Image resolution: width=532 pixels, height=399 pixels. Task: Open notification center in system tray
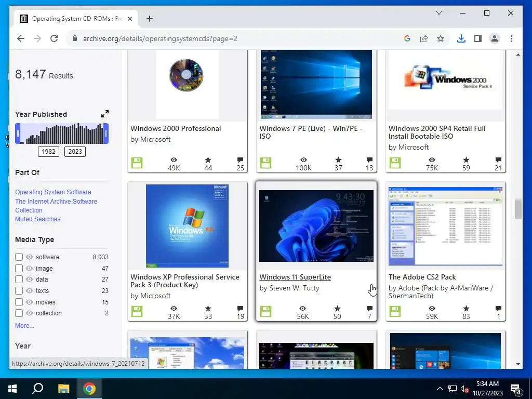tap(516, 389)
